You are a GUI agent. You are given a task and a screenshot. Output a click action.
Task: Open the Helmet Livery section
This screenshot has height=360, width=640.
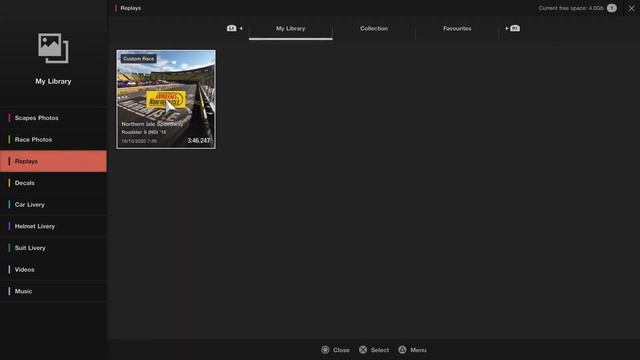pos(53,226)
